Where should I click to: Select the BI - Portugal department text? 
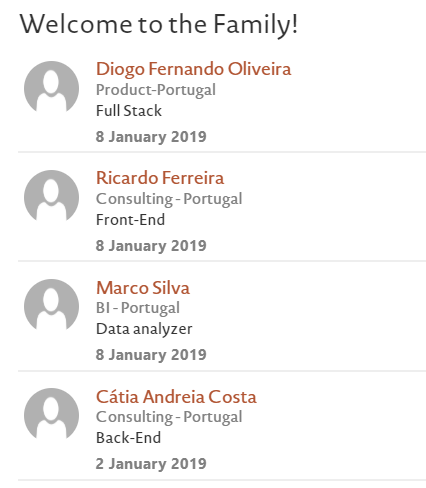coord(138,308)
